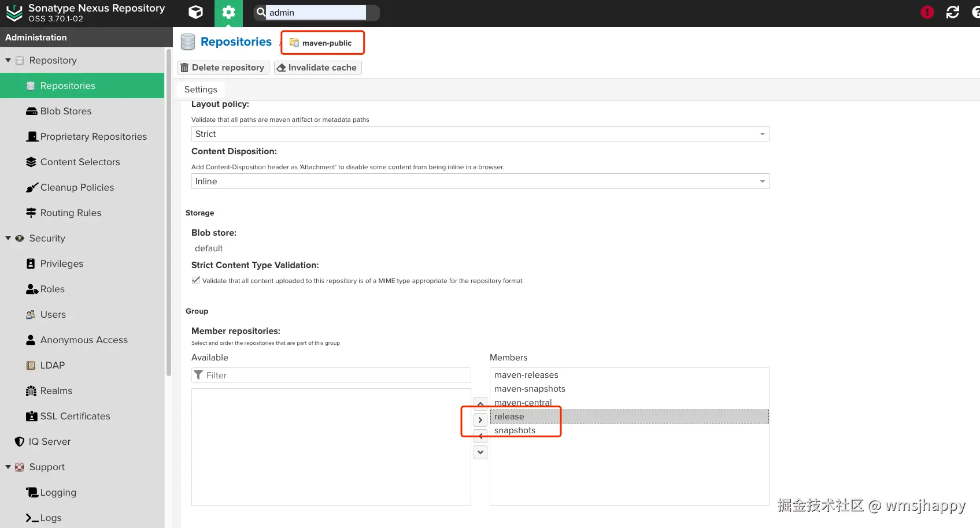Click the maven-public breadcrumb

pyautogui.click(x=321, y=43)
